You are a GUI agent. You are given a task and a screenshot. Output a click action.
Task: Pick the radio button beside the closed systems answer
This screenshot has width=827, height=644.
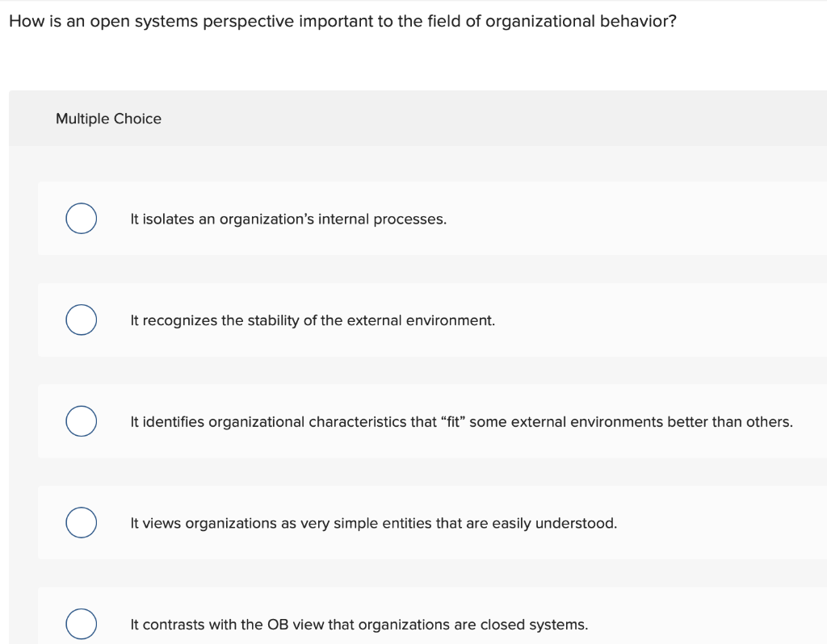pos(81,624)
